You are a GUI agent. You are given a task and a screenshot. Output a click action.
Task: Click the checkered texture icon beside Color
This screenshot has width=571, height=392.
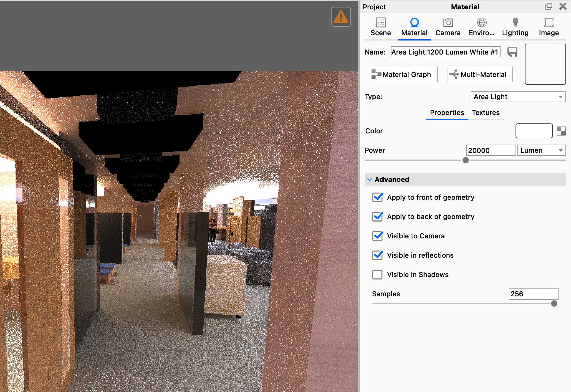coord(561,131)
